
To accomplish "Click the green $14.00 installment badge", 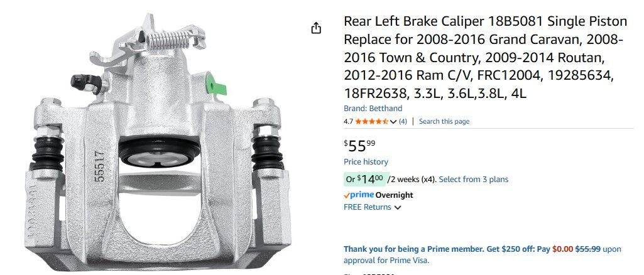I will coord(366,180).
